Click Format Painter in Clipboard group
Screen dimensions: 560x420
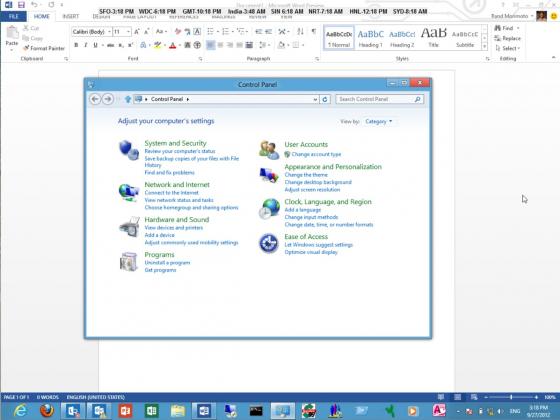(44, 48)
